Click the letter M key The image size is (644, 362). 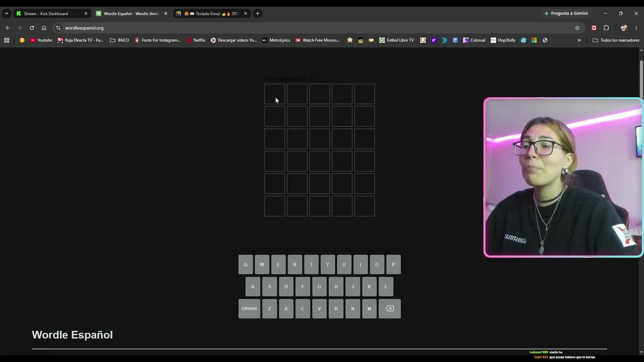(x=369, y=309)
